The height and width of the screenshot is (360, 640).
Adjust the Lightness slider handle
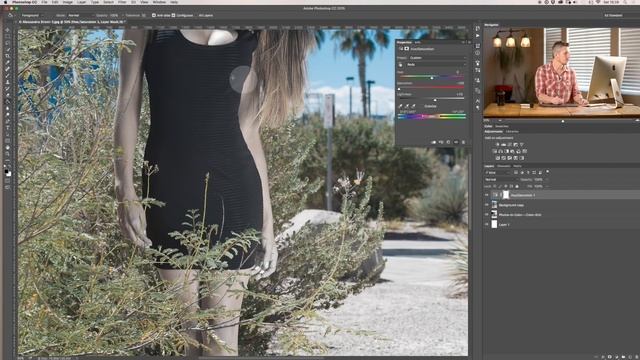[x=435, y=100]
